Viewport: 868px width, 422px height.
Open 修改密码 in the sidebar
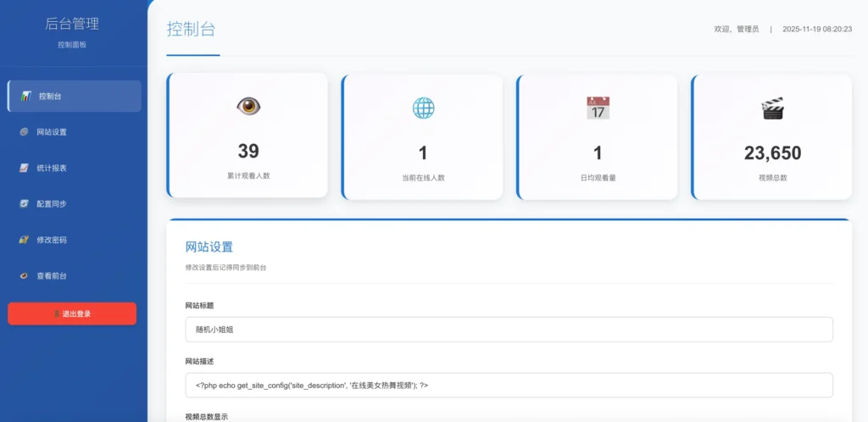click(x=75, y=240)
